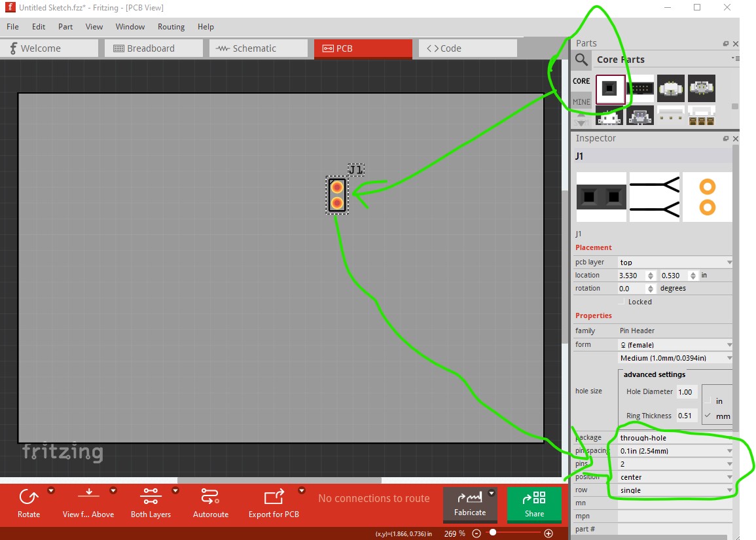756x540 pixels.
Task: Click the Fabricate button
Action: pos(470,505)
